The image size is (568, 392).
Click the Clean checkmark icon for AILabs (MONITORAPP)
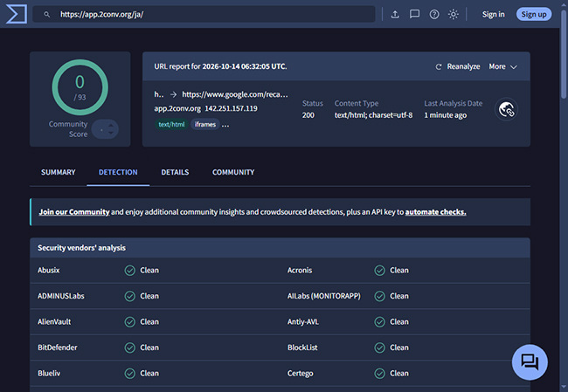[x=379, y=296]
